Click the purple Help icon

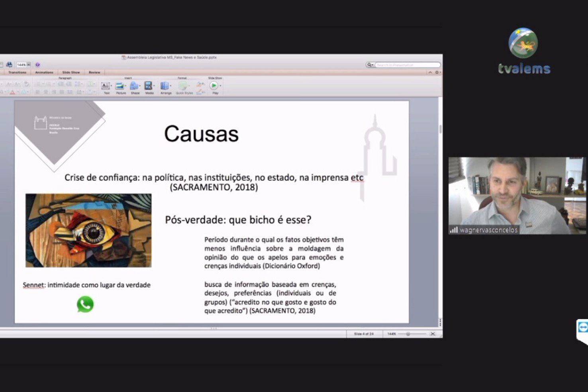pos(38,65)
